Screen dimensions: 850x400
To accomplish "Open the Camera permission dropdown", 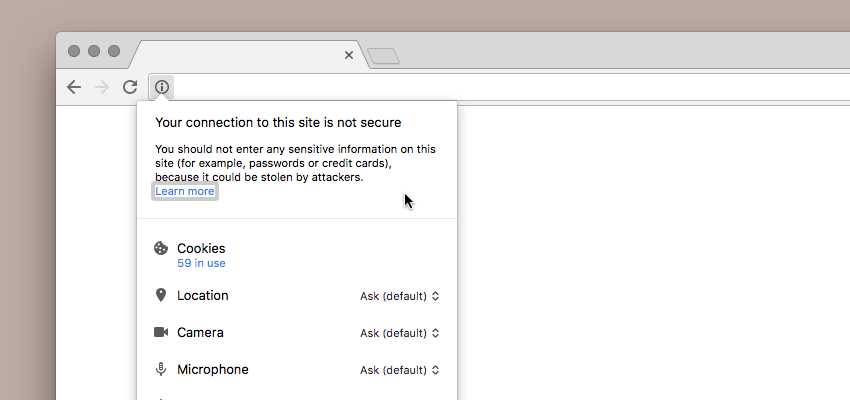I will pos(400,333).
